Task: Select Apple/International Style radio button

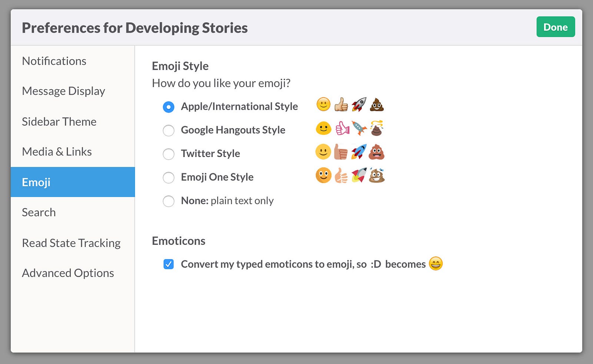Action: pos(169,107)
